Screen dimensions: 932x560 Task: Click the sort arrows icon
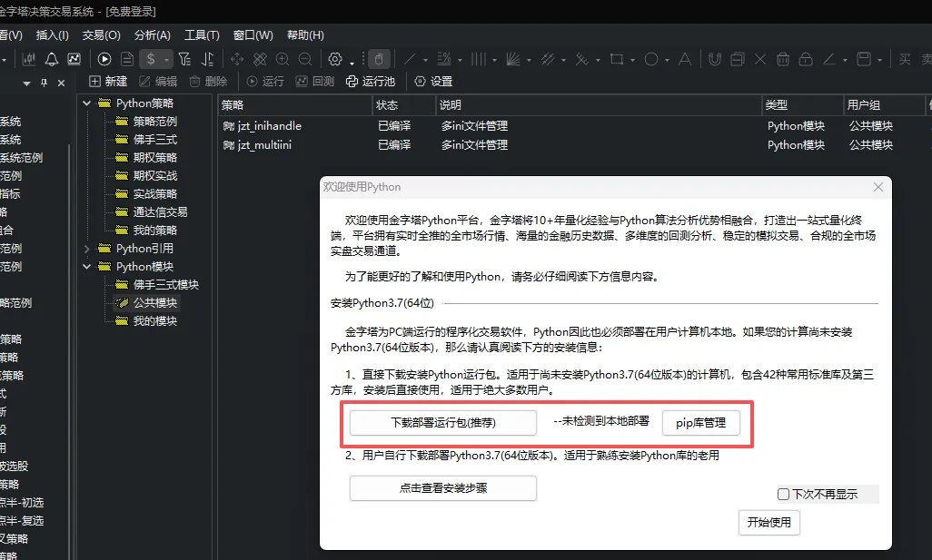click(207, 59)
